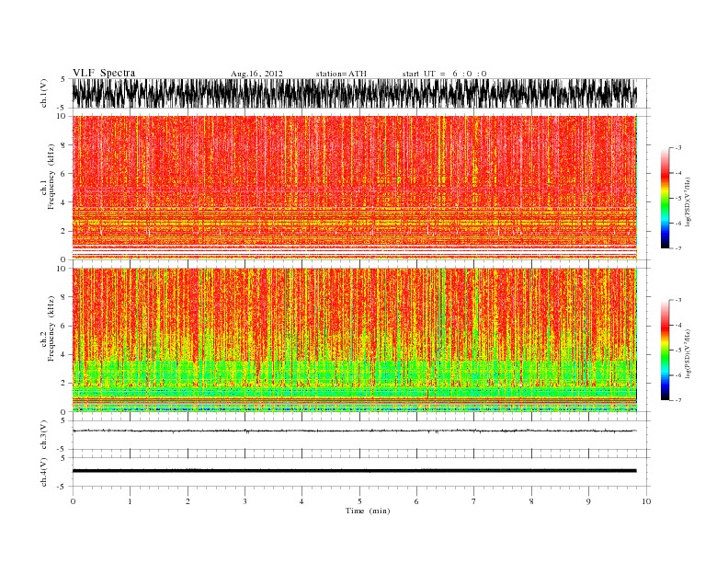Click the ch.2 "Frequency (kHz)" axis label
This screenshot has height=563, width=728.
(51, 328)
